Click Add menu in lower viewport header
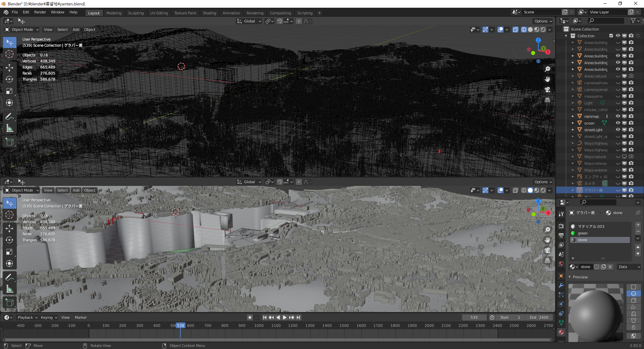 [76, 190]
